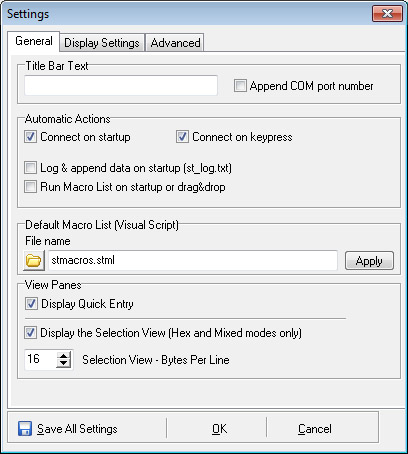This screenshot has width=408, height=454.
Task: Toggle Display the Selection View checkbox
Action: (x=30, y=333)
